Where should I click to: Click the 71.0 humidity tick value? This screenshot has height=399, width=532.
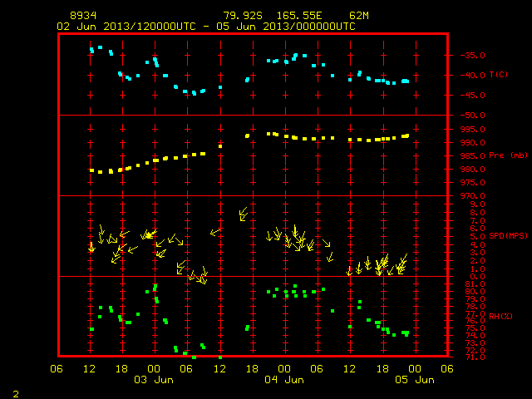tap(475, 357)
